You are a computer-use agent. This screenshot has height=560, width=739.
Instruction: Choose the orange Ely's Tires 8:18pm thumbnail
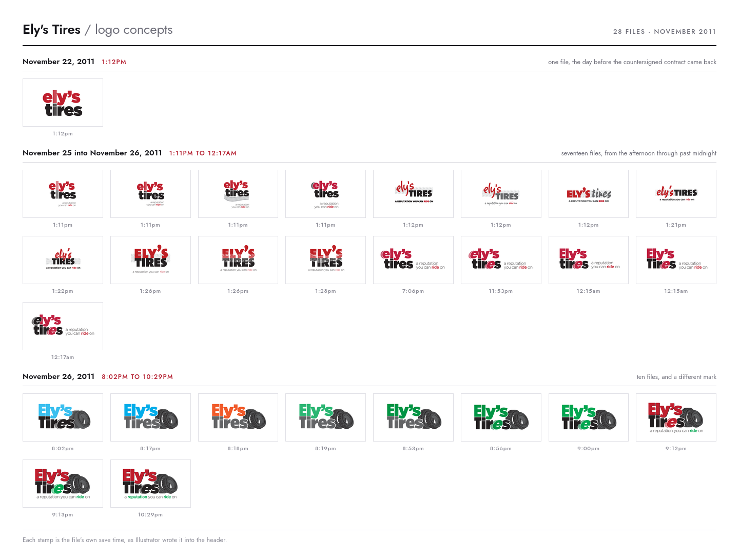pyautogui.click(x=238, y=417)
